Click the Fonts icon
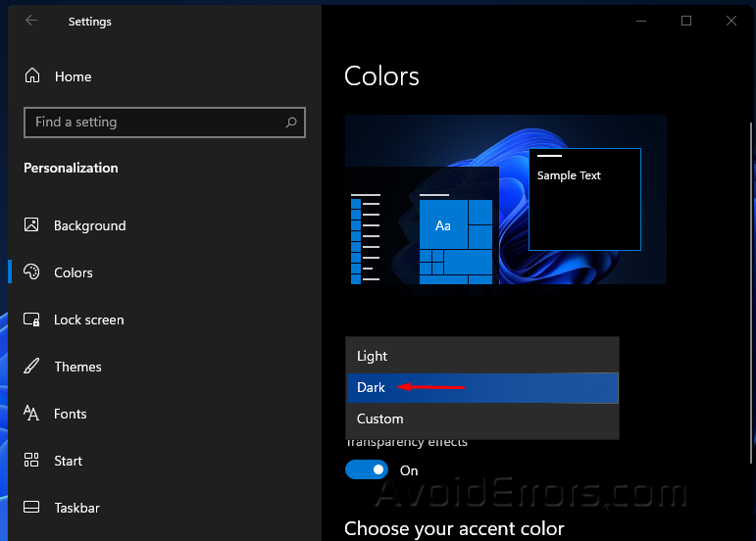Screen dimensions: 756x541 click(x=31, y=413)
